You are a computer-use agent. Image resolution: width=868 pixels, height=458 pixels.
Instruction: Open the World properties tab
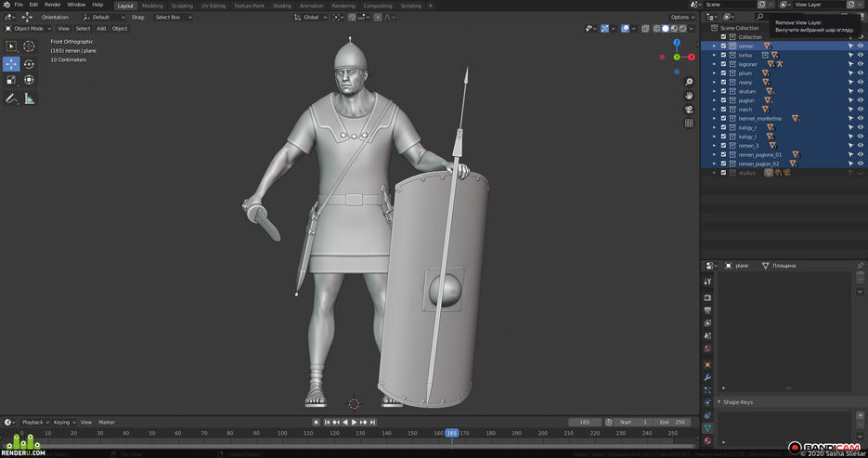point(707,349)
